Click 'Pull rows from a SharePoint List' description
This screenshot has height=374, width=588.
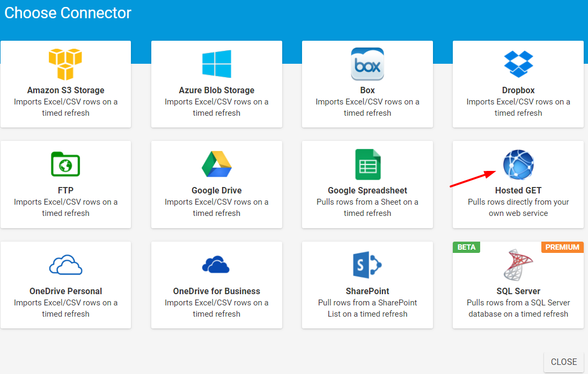pyautogui.click(x=367, y=308)
